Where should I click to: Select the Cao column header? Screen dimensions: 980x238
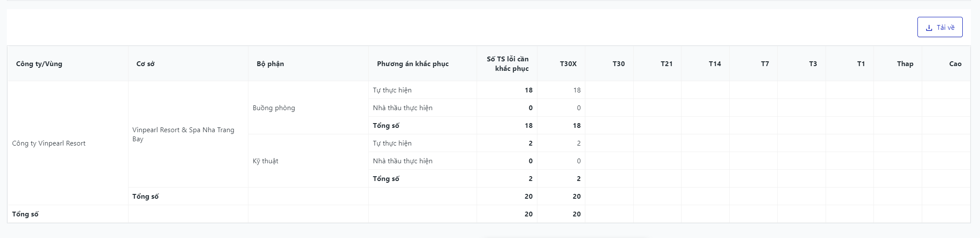955,64
